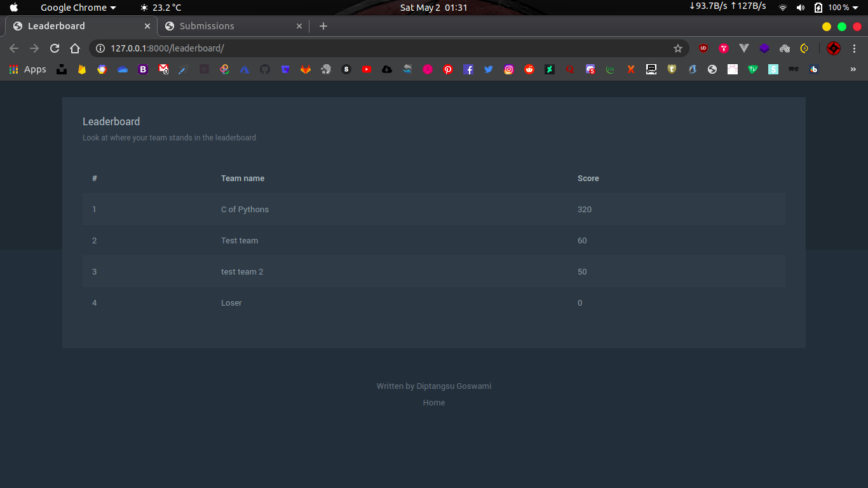868x488 pixels.
Task: Switch to the Submissions tab
Action: coord(233,26)
